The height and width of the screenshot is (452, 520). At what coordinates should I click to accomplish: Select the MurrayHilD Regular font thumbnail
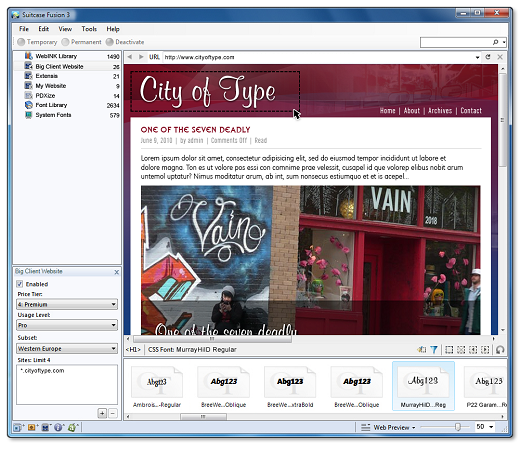(423, 386)
